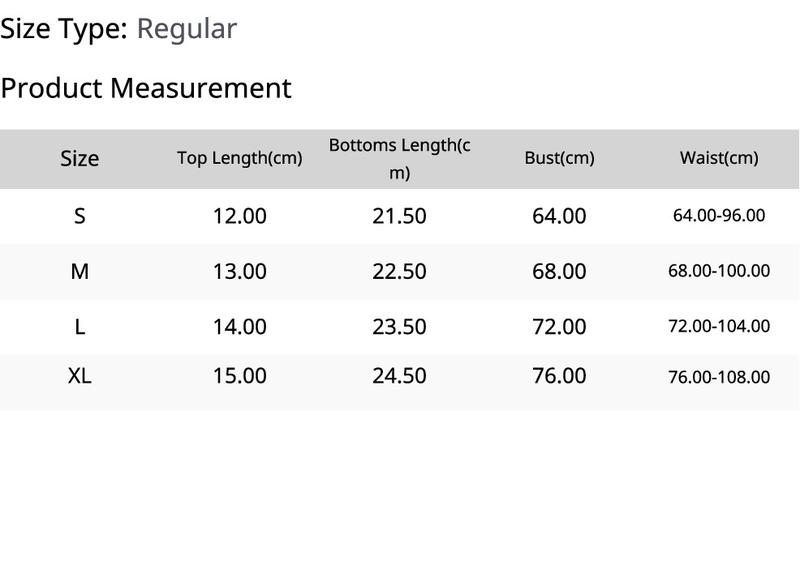This screenshot has height=574, width=800.
Task: Select the M size row label
Action: 80,271
